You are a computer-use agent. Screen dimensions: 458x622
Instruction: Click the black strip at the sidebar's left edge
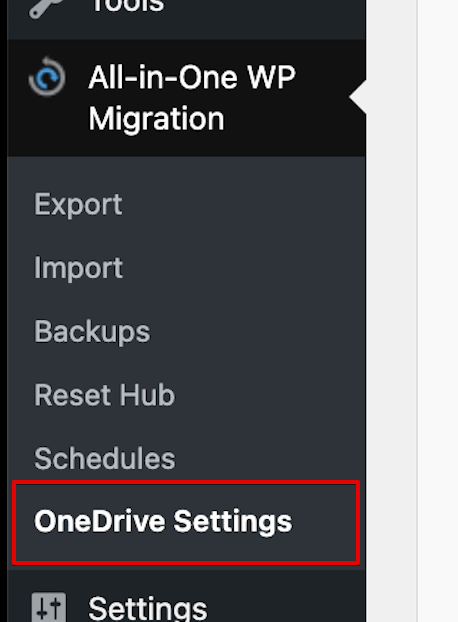[x=3, y=311]
